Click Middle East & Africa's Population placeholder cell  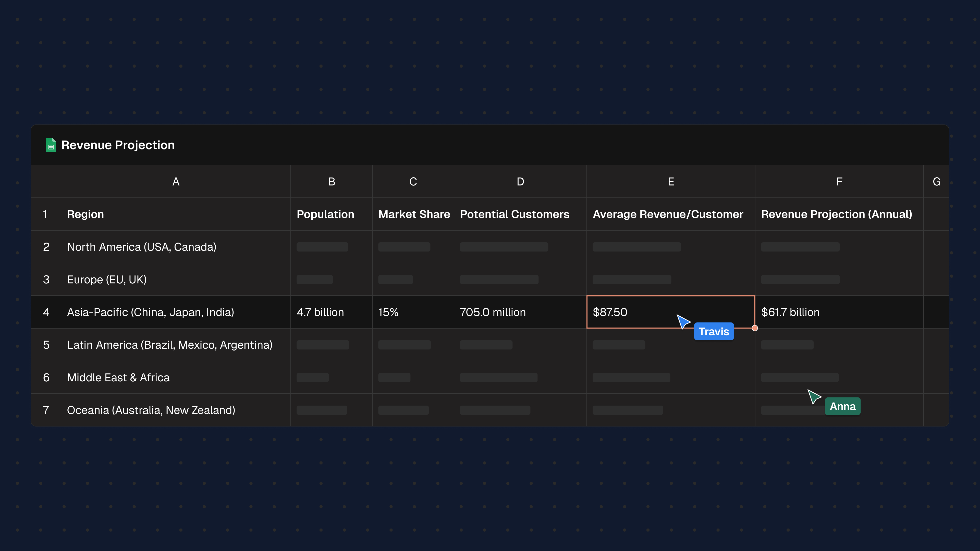tap(331, 378)
